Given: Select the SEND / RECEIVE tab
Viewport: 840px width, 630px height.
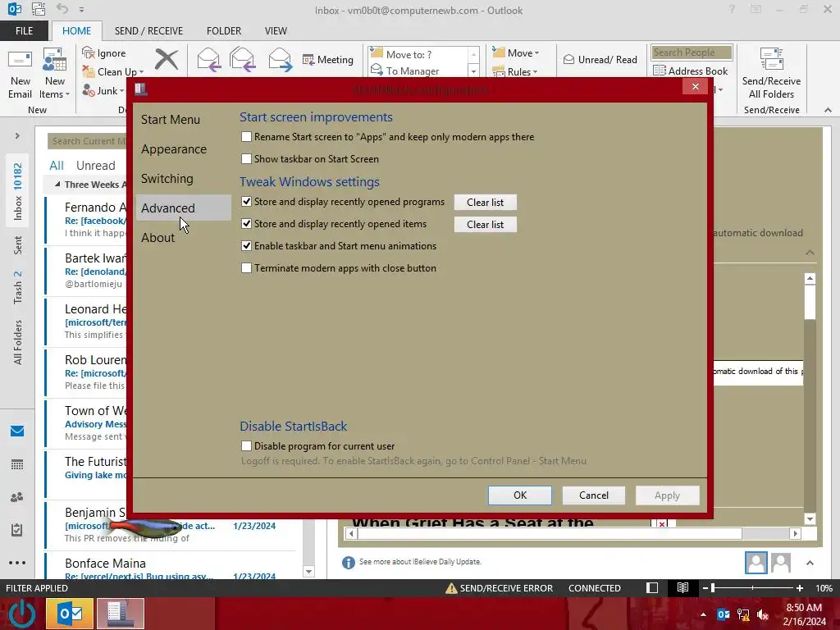Looking at the screenshot, I should point(148,30).
